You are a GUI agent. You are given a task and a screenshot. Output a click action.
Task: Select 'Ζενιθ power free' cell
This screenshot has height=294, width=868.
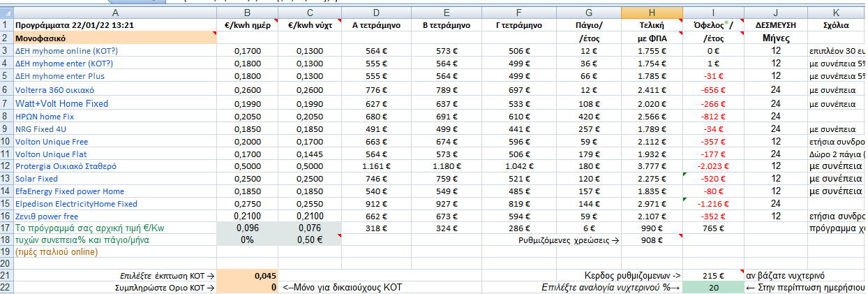click(115, 216)
